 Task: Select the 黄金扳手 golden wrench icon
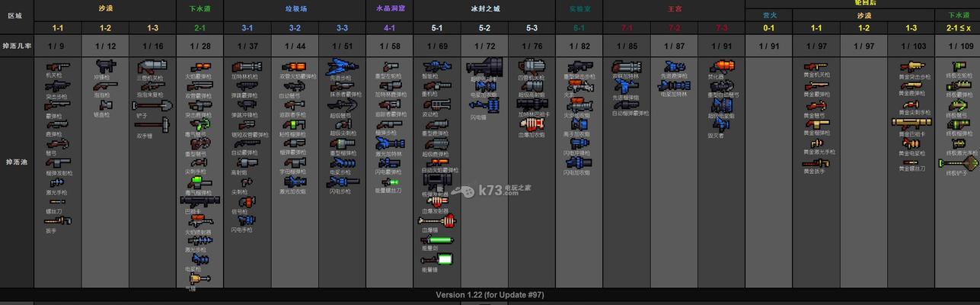816,162
